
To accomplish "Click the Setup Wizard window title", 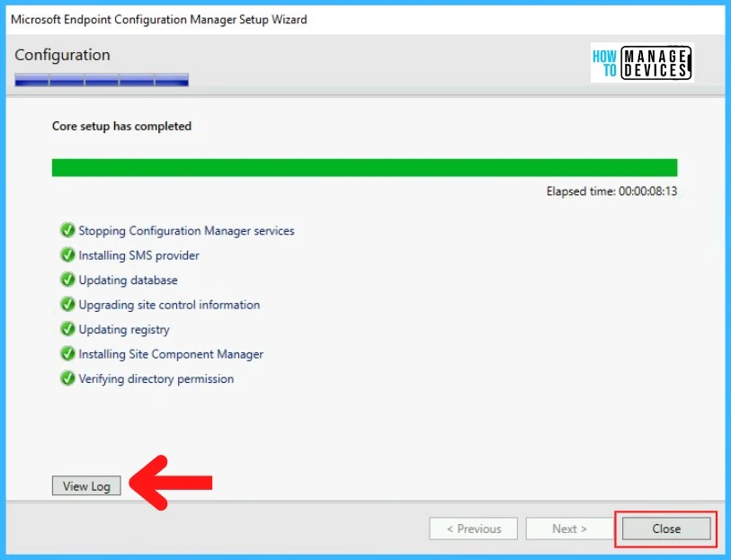I will 159,20.
